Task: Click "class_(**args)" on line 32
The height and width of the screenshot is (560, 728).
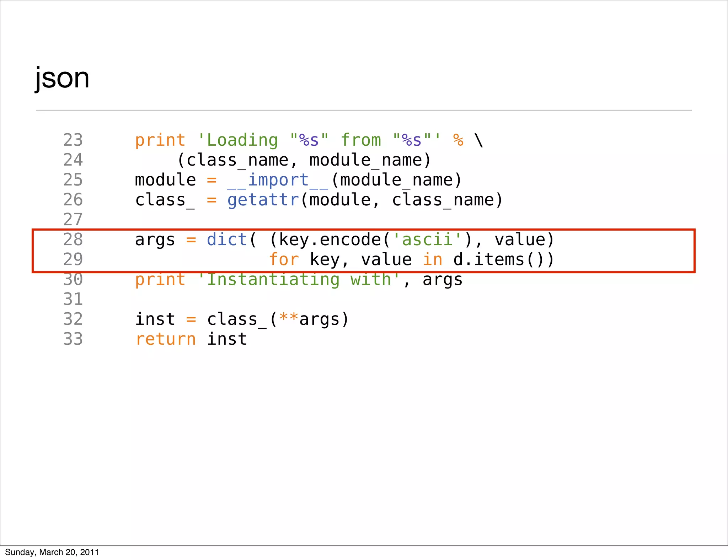Action: tap(278, 319)
